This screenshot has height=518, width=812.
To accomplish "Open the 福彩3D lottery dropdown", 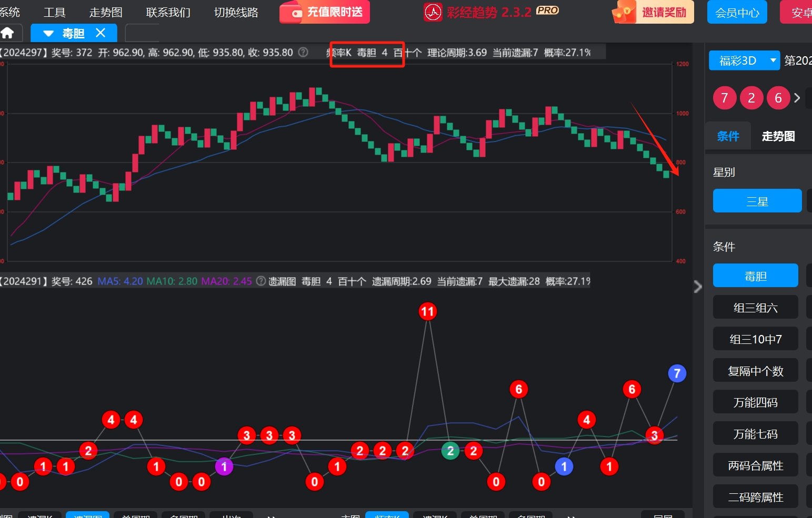I will [773, 60].
